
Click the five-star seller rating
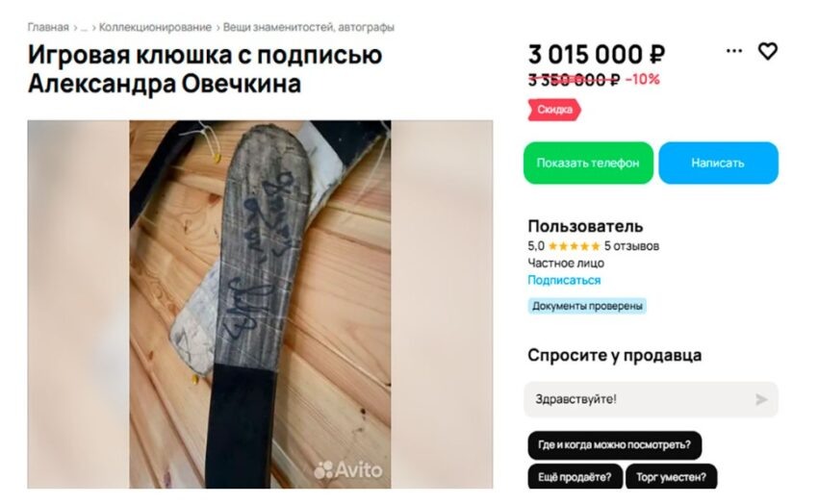click(x=574, y=246)
